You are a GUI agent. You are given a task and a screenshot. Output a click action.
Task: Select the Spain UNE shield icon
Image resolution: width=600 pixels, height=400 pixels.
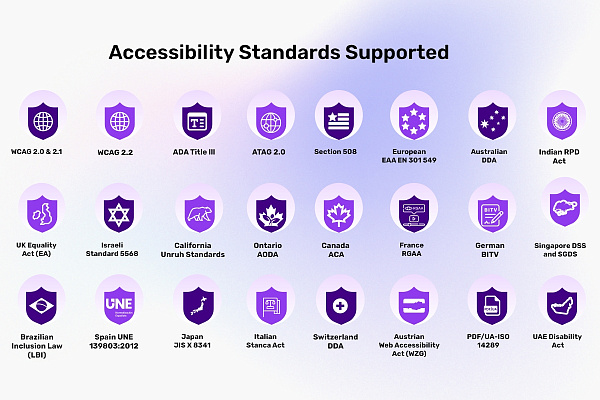(119, 305)
